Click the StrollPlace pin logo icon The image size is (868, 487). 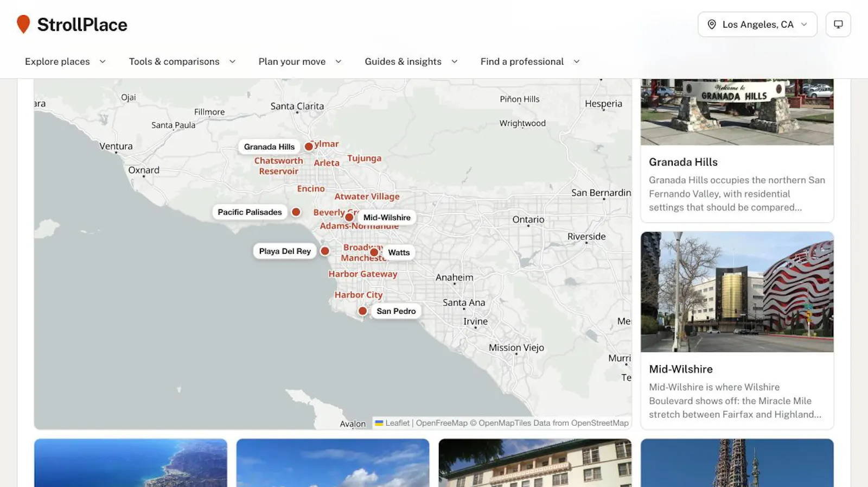click(23, 24)
